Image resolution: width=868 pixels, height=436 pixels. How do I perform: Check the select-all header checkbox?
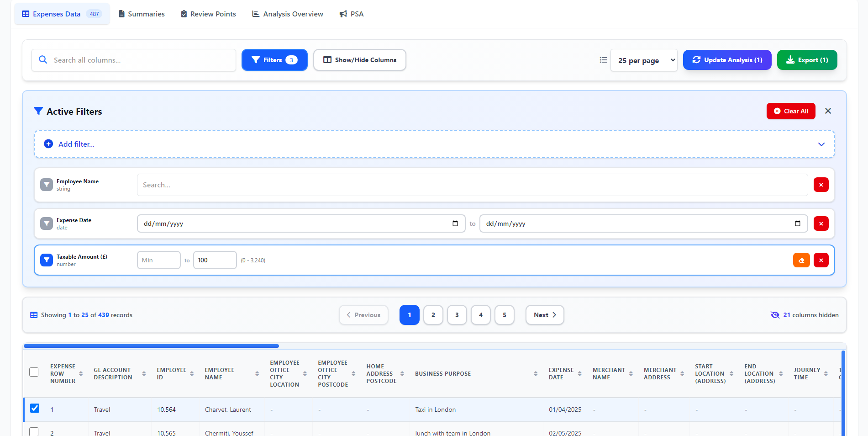[34, 372]
